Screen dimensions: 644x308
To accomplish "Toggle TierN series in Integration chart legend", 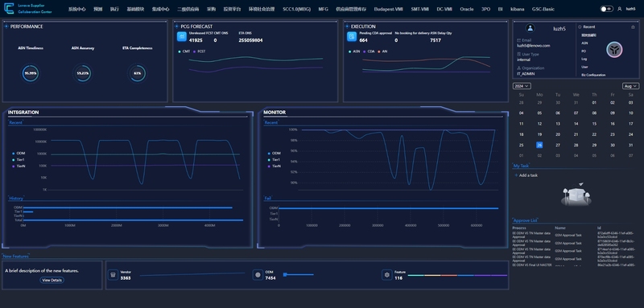I will point(19,166).
